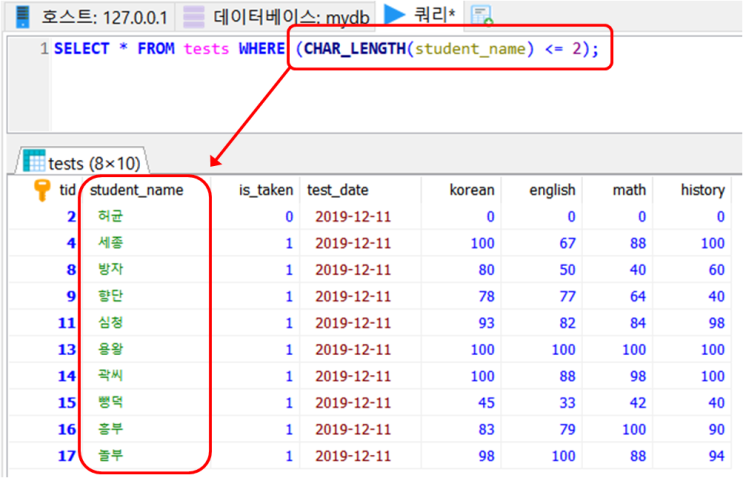Screen dimensions: 743x478
Task: Click tid cell with value 11
Action: [66, 323]
